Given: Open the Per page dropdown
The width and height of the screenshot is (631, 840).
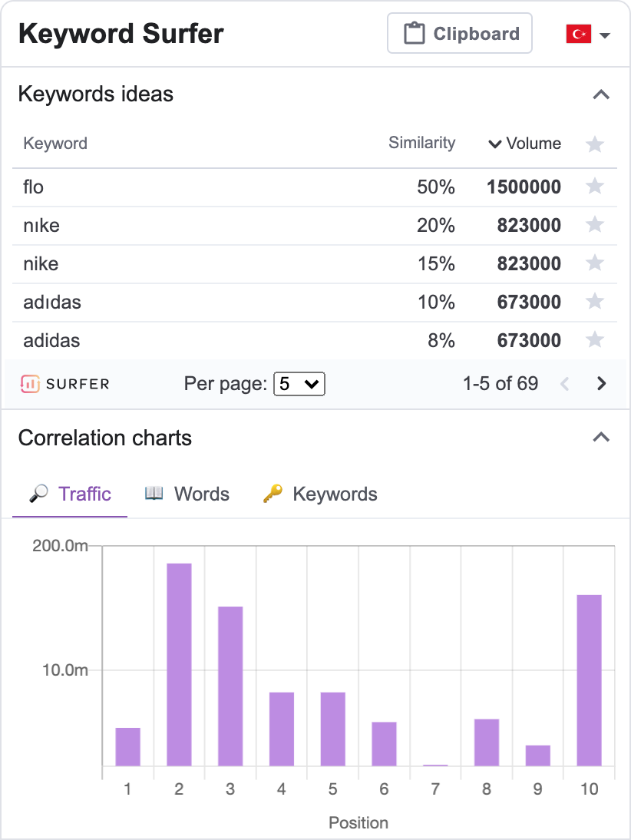Looking at the screenshot, I should click(x=299, y=384).
